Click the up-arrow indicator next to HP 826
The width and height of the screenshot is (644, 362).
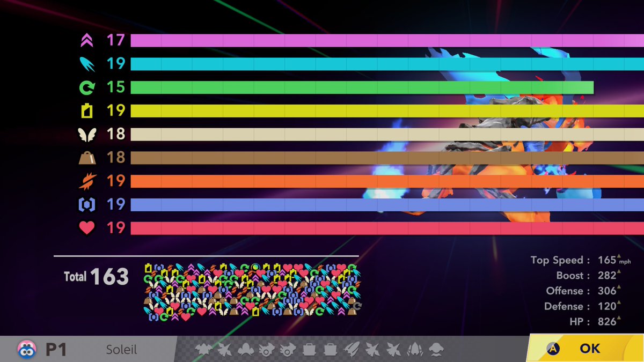(x=620, y=319)
